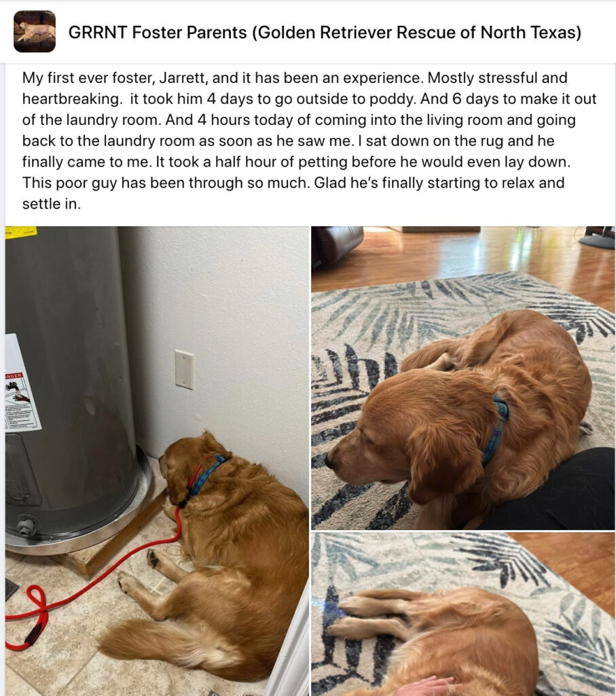Click the leather recliner in top right photo
Image resolution: width=616 pixels, height=696 pixels.
(338, 245)
